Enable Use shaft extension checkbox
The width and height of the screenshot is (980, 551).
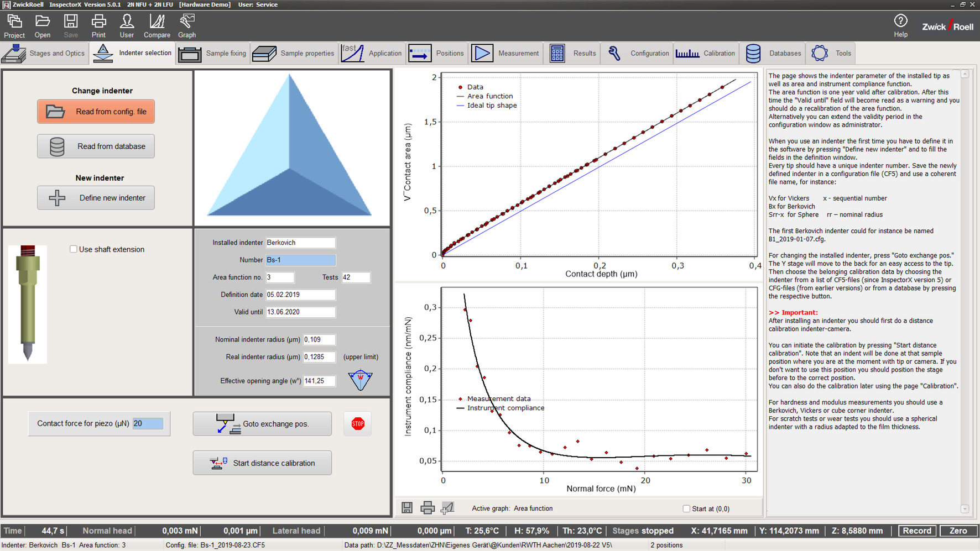coord(73,249)
